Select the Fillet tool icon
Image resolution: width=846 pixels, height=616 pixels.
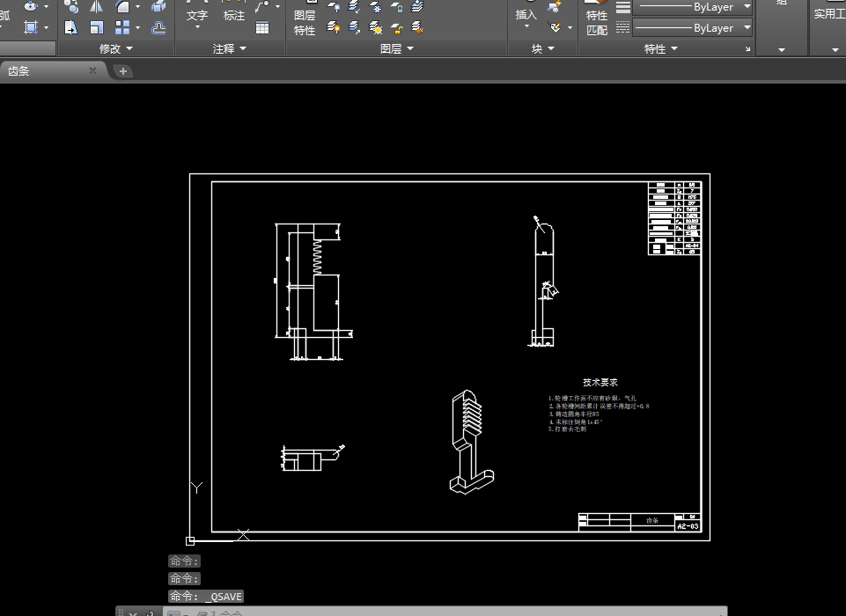click(x=122, y=6)
